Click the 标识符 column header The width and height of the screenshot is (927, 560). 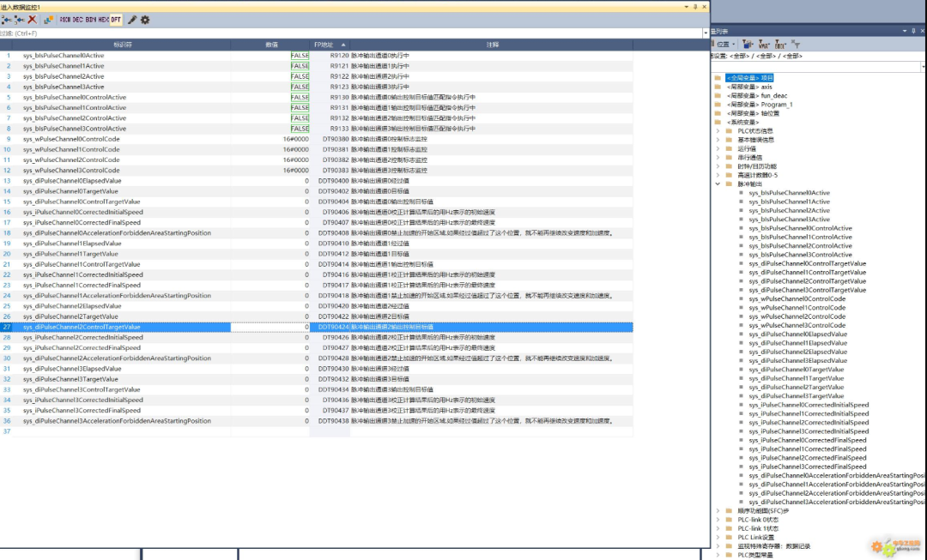[123, 45]
